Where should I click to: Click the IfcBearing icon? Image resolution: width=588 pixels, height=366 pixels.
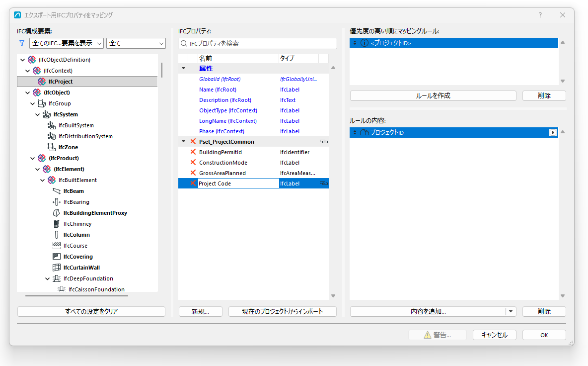(57, 201)
